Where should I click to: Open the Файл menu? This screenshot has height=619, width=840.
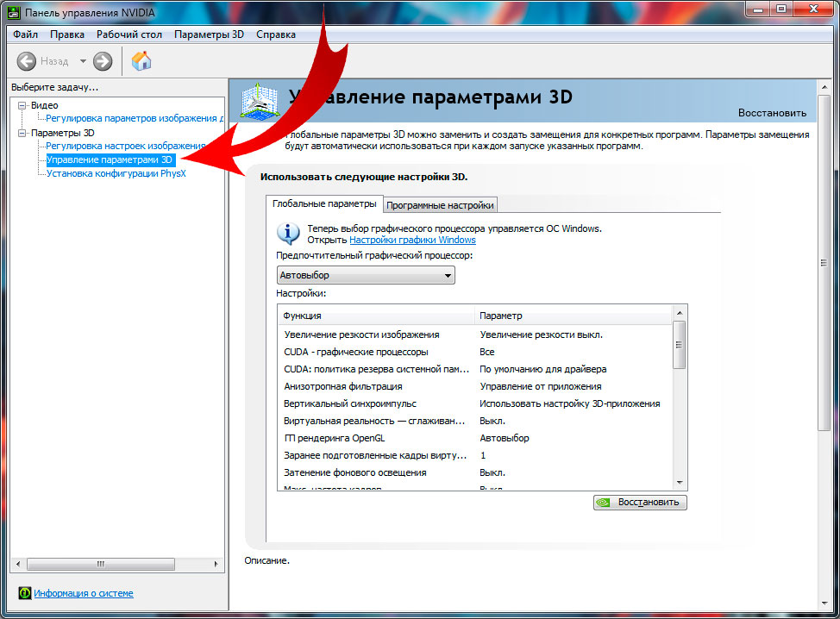pyautogui.click(x=25, y=34)
